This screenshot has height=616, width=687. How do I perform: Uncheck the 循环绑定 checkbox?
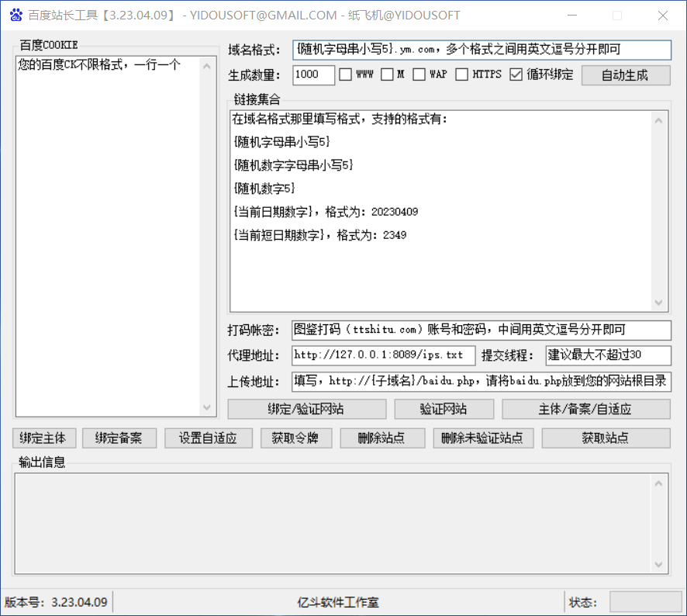[516, 74]
